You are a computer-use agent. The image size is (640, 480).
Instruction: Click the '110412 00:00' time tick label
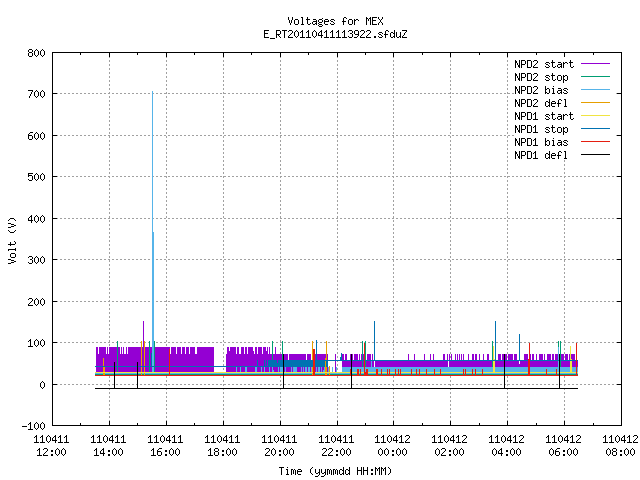(392, 446)
